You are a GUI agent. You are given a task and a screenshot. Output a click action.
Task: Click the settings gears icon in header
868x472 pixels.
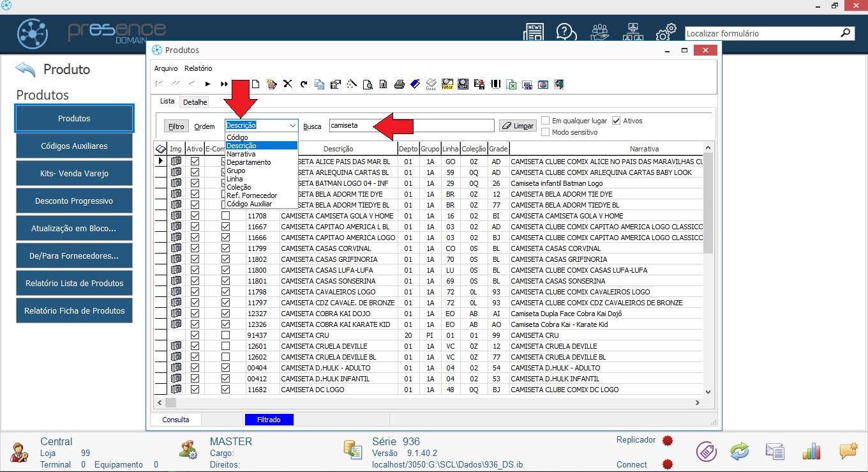(x=666, y=32)
